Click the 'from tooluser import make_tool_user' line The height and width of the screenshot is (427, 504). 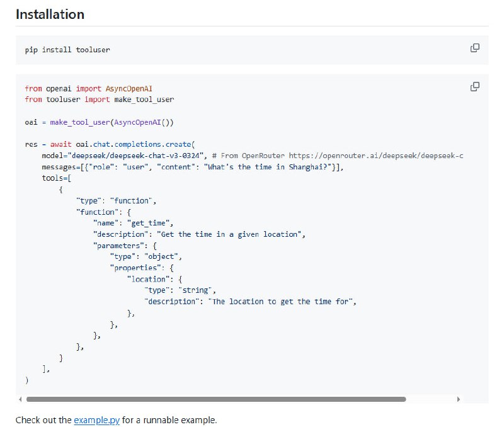point(99,100)
